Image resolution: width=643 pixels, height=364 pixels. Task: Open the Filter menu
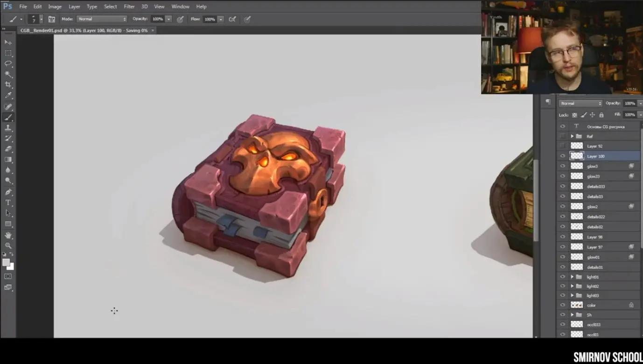[129, 7]
